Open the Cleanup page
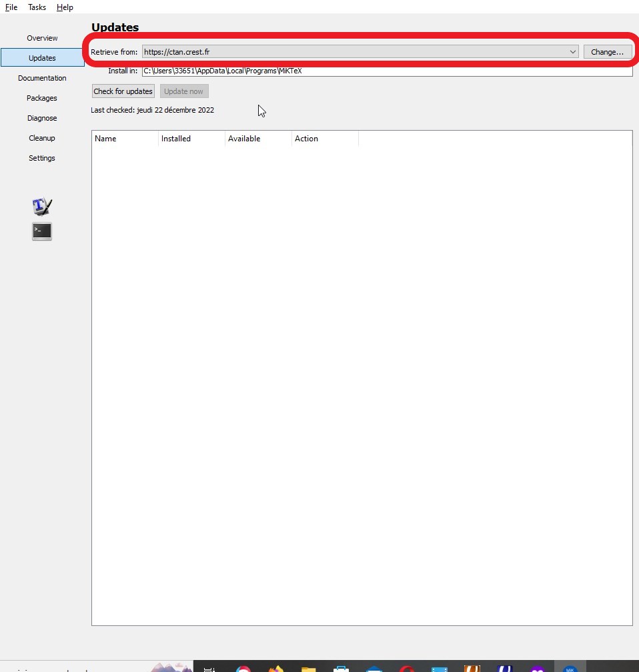 click(x=42, y=138)
